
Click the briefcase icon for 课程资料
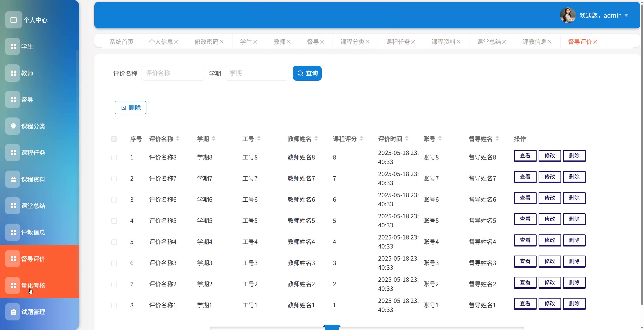pos(13,179)
